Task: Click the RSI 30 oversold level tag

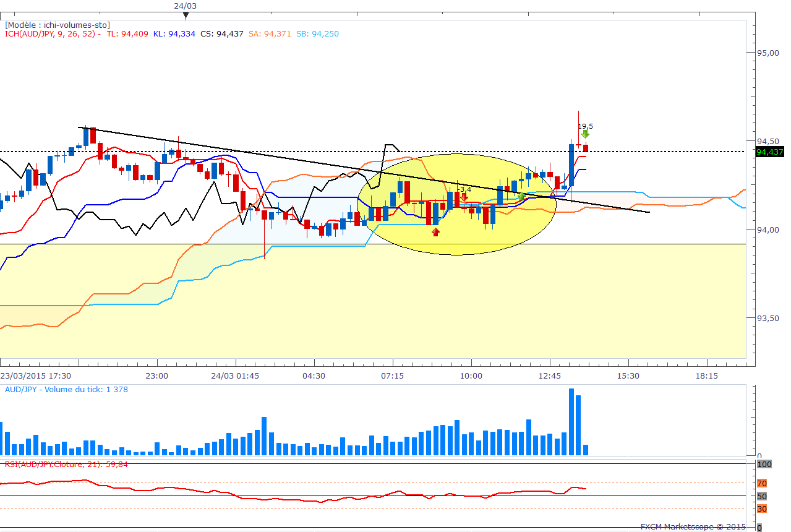Action: [762, 508]
